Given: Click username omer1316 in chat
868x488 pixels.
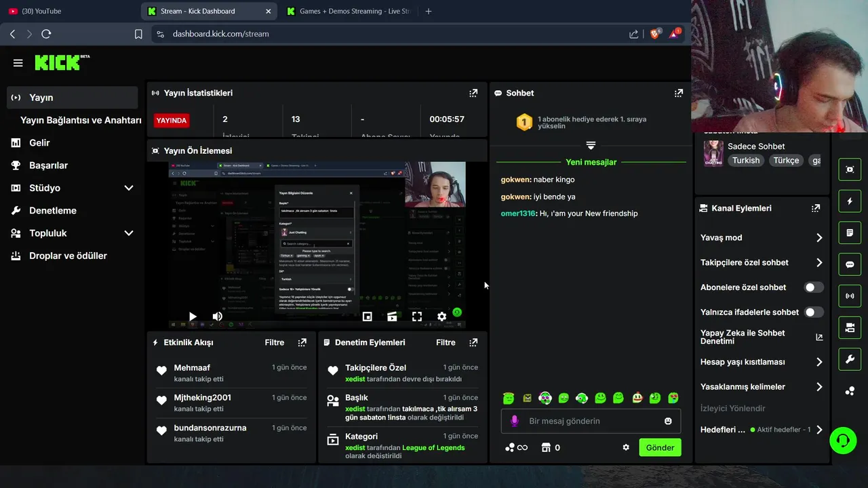Looking at the screenshot, I should pos(519,213).
